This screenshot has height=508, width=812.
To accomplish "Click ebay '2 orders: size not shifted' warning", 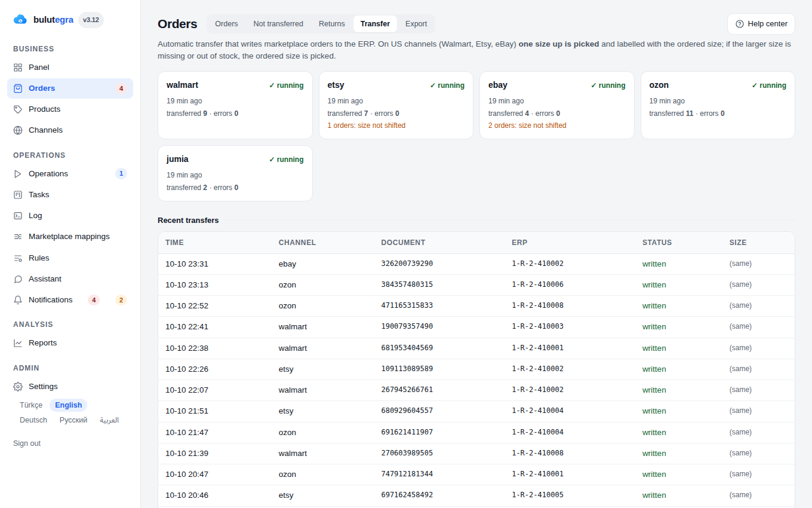I will (527, 126).
